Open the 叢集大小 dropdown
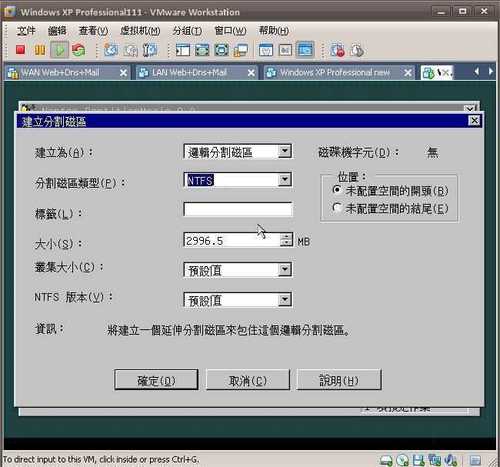 coord(285,269)
